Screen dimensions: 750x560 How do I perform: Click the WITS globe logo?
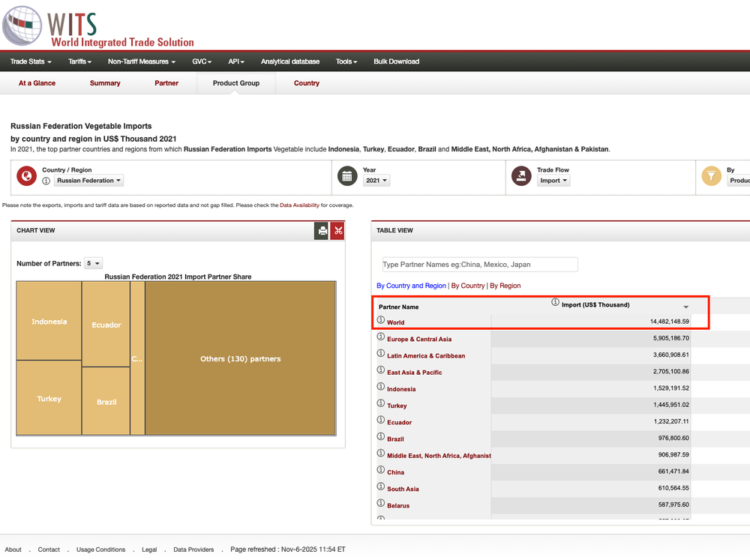pos(22,26)
